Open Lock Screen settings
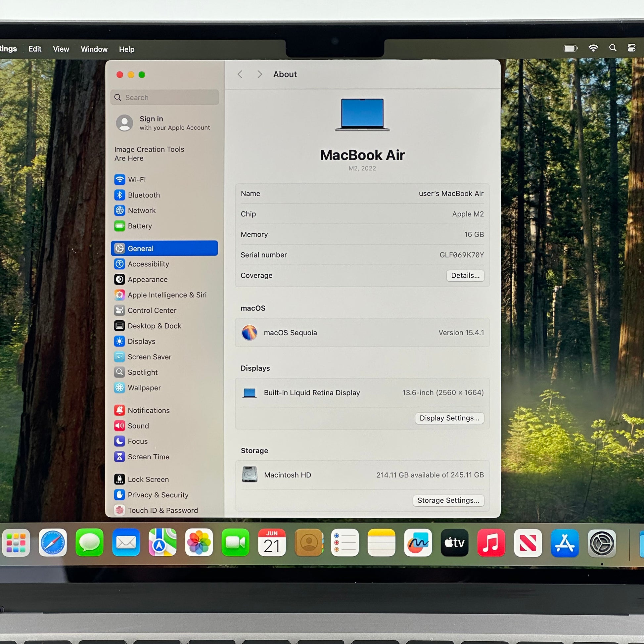The image size is (644, 644). point(165,479)
